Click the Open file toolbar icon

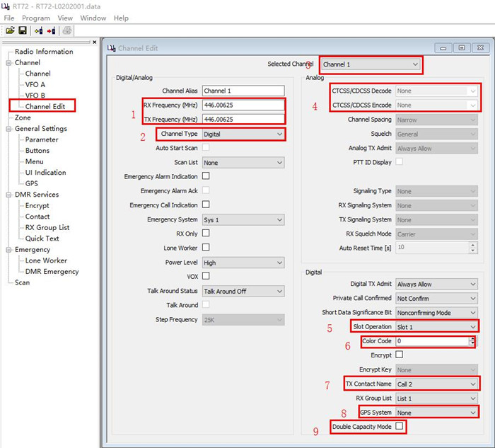point(11,30)
